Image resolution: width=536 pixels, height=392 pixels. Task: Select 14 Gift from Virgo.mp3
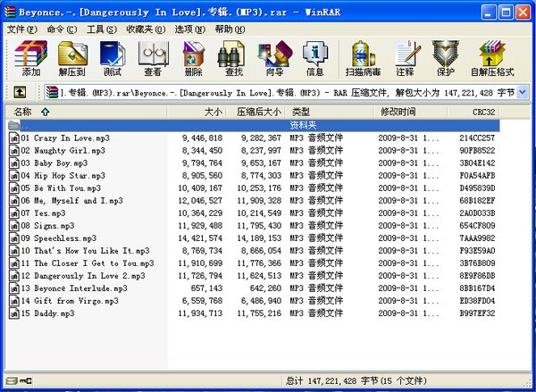70,301
